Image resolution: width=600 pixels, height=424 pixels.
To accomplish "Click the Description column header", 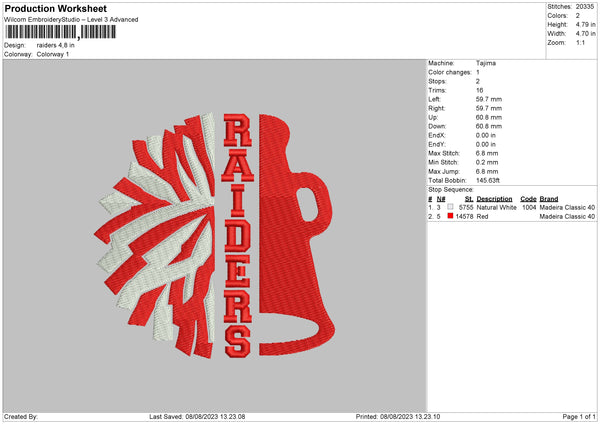I will [494, 199].
